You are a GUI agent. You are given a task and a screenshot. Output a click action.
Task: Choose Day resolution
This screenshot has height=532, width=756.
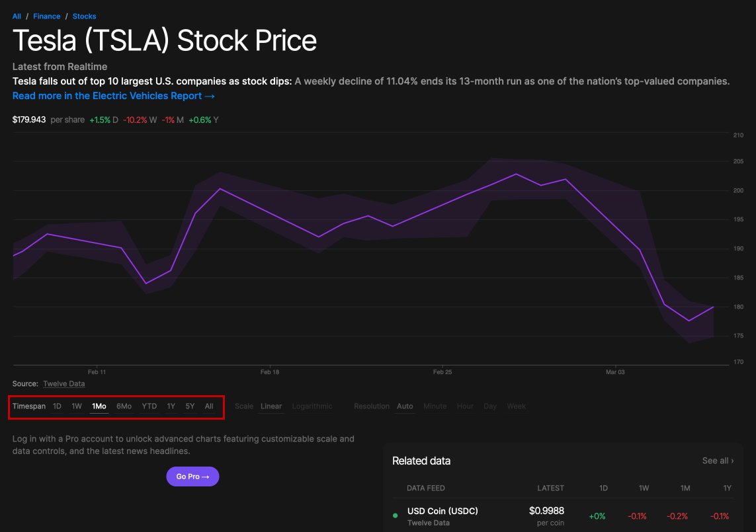pos(490,406)
